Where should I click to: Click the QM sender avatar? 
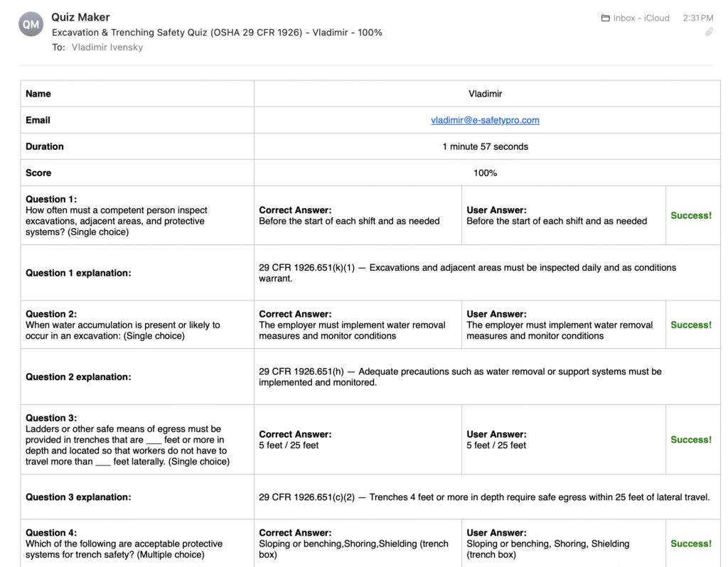[31, 25]
